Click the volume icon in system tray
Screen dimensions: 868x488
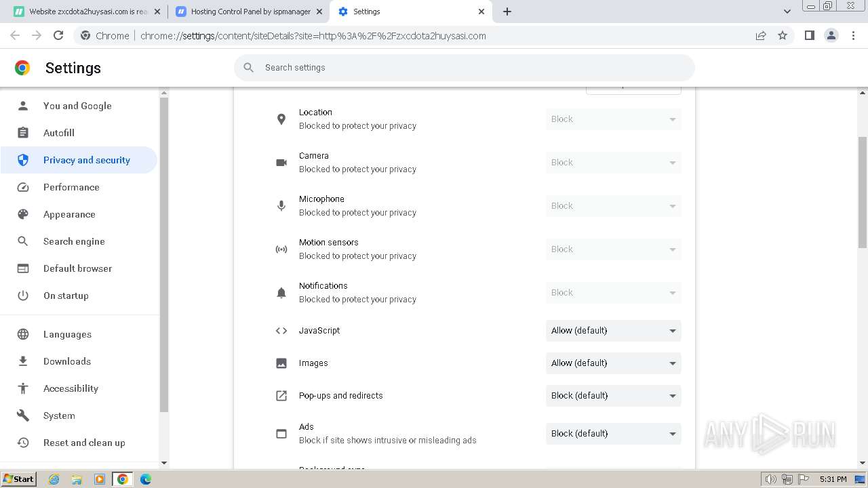point(771,479)
